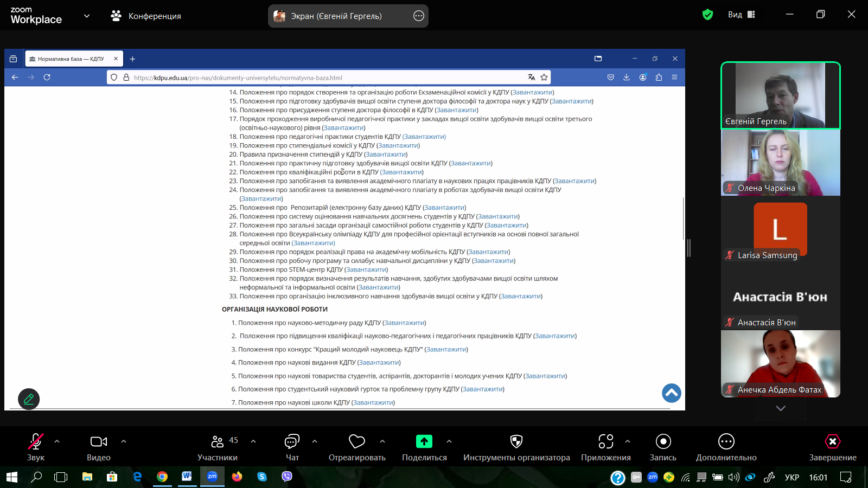Viewport: 868px width, 488px height.
Task: Open Viber from the taskbar
Action: (x=287, y=477)
